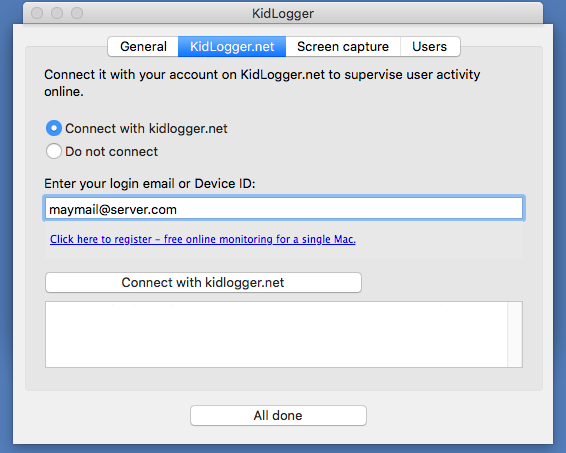The image size is (566, 453).
Task: Choose the Do not connect radio button
Action: coord(54,151)
